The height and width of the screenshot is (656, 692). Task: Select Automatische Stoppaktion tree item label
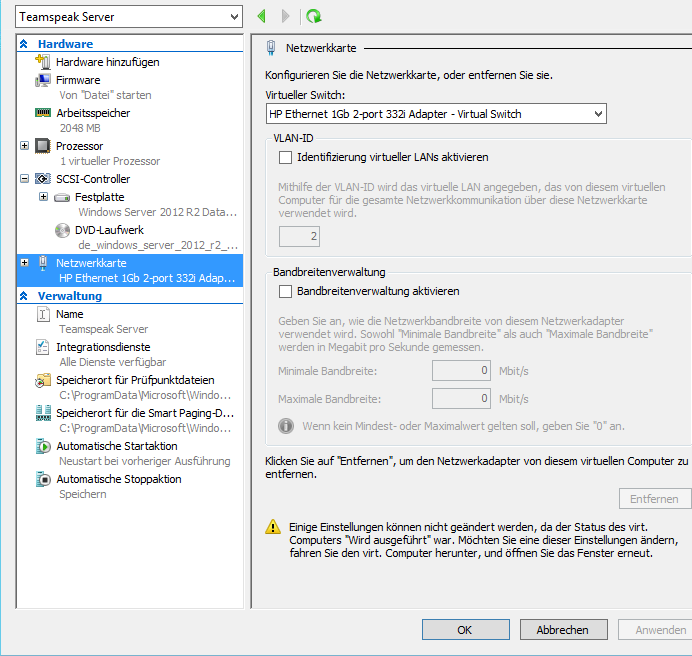[x=119, y=479]
